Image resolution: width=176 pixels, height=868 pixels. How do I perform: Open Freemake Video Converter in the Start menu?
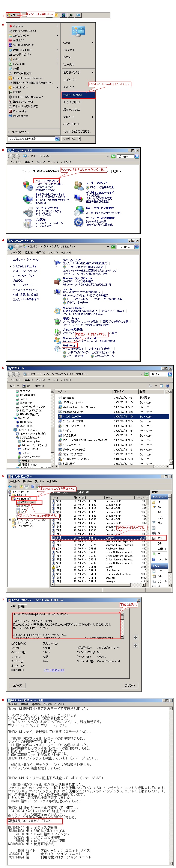click(28, 78)
